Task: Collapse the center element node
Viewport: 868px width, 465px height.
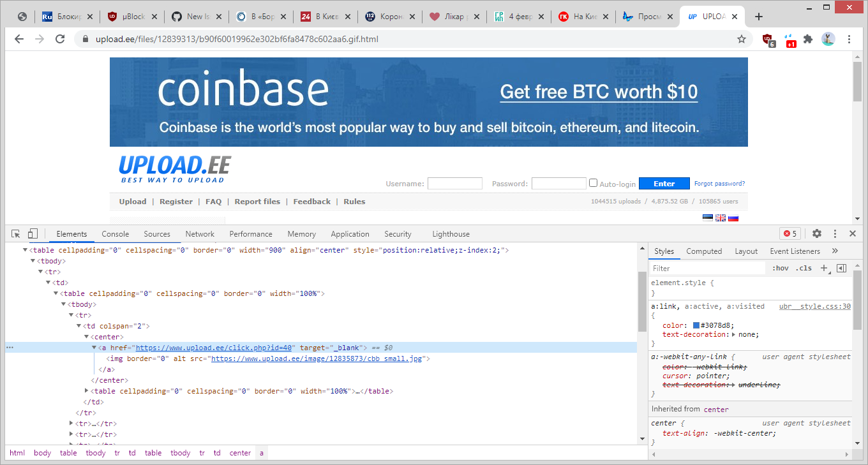Action: pyautogui.click(x=87, y=337)
